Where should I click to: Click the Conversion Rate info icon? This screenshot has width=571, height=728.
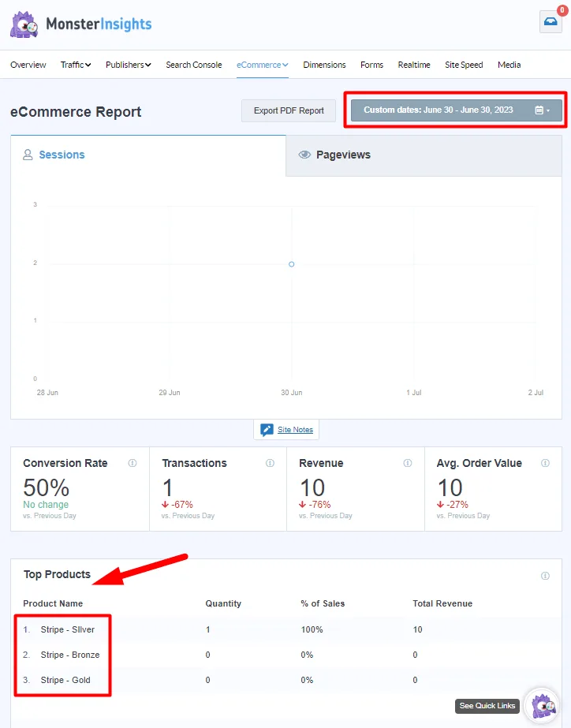click(x=132, y=464)
